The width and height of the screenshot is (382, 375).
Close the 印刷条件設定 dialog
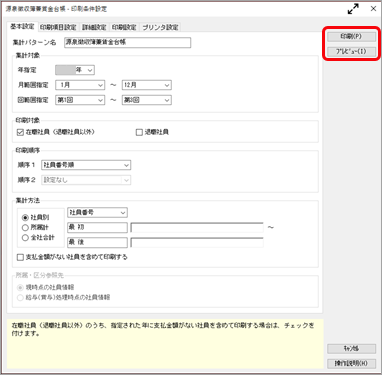pos(373,9)
